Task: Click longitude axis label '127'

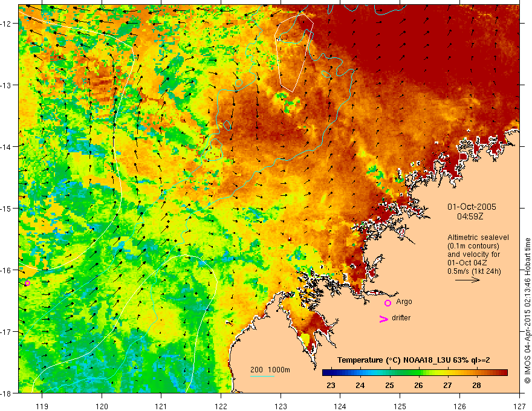Action: tap(519, 406)
